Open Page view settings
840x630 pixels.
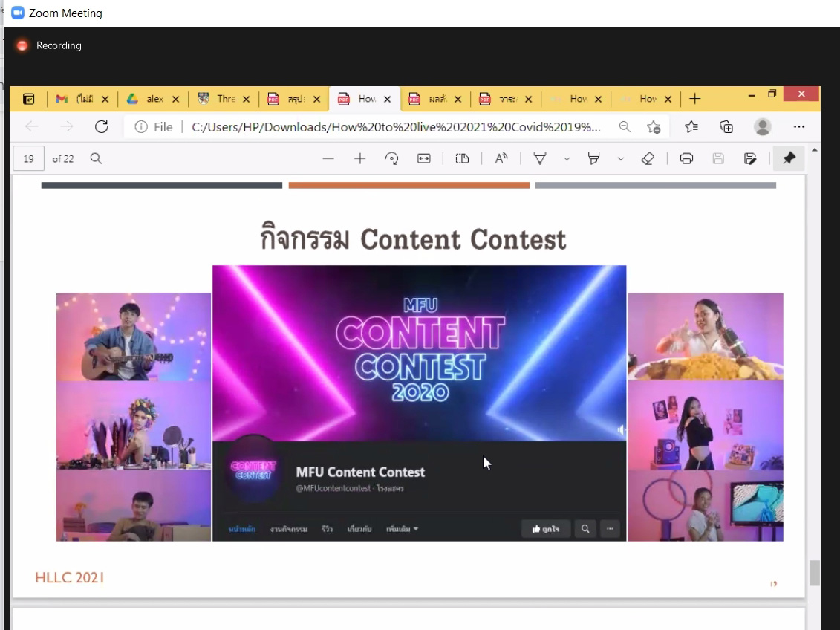coord(462,158)
